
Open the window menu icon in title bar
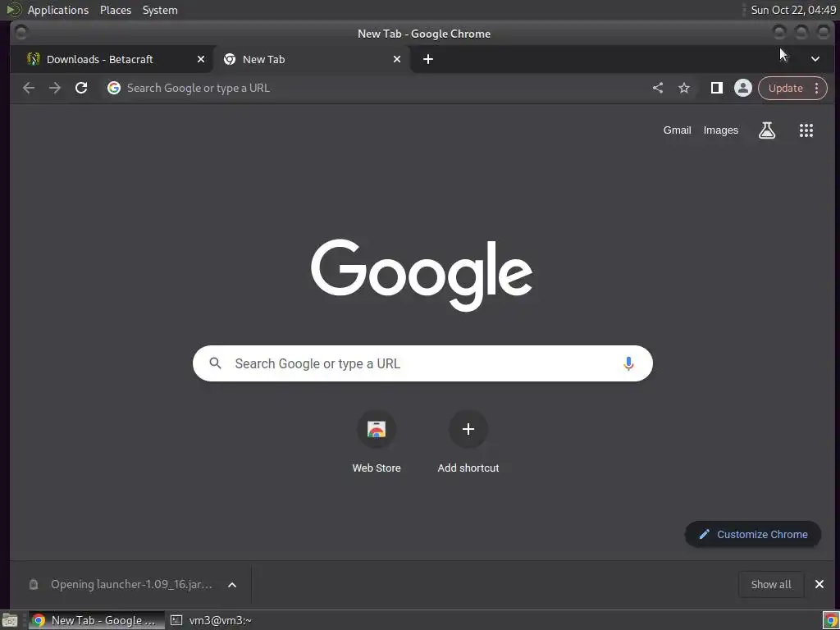(x=21, y=33)
